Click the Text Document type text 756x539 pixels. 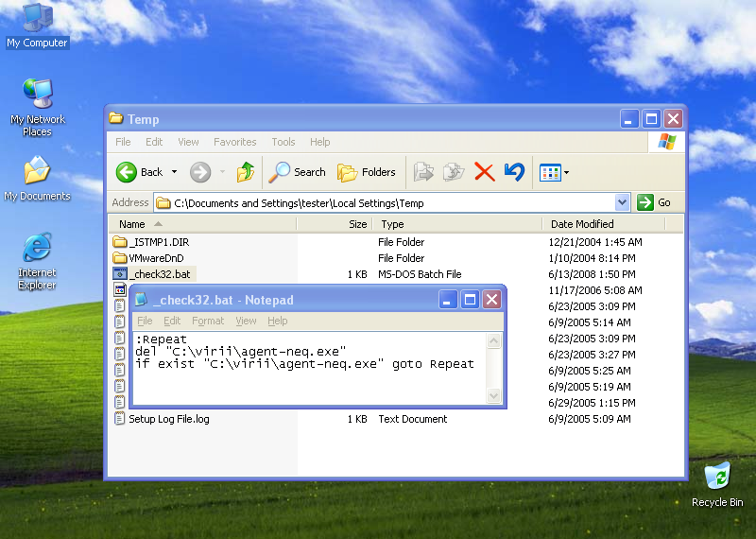pyautogui.click(x=413, y=419)
